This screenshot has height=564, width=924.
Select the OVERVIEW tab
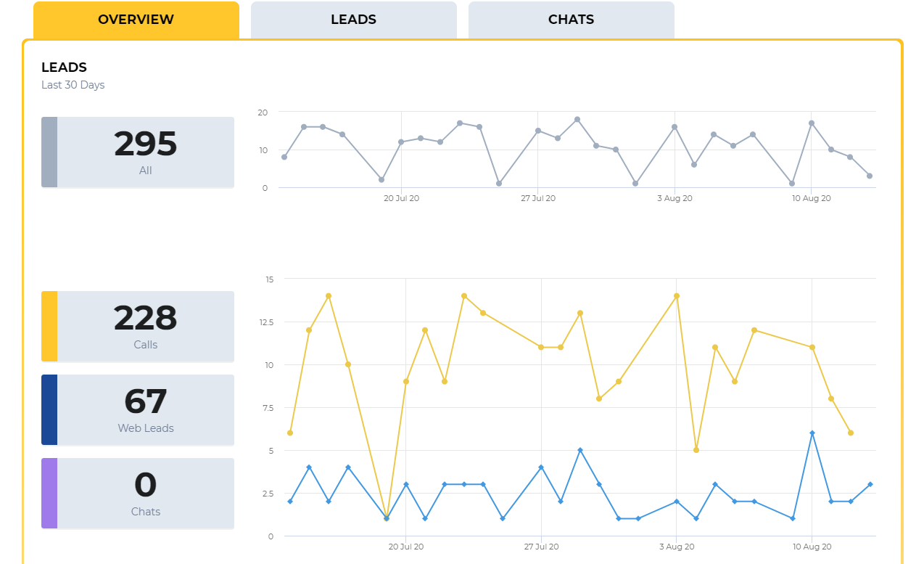pos(136,20)
